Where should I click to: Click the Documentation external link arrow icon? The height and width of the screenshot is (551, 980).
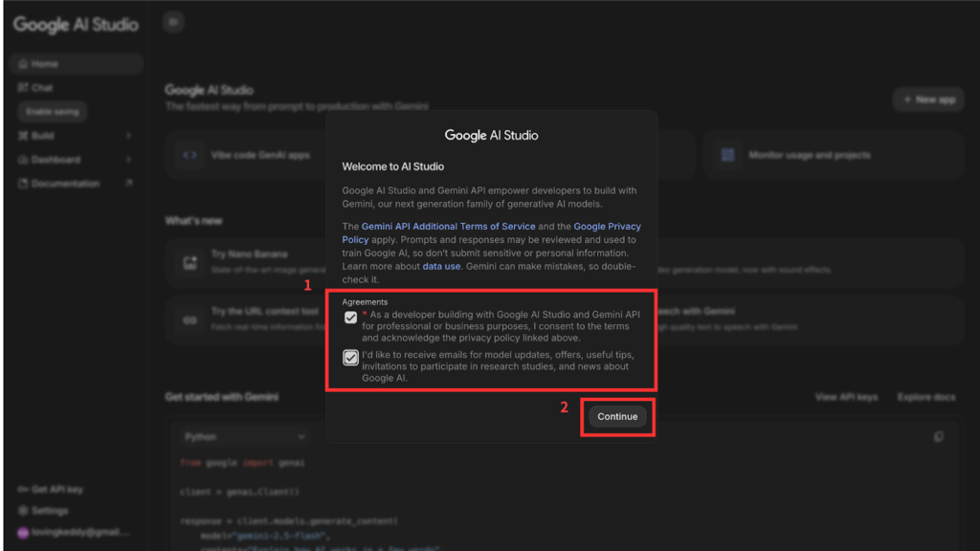[x=128, y=184]
